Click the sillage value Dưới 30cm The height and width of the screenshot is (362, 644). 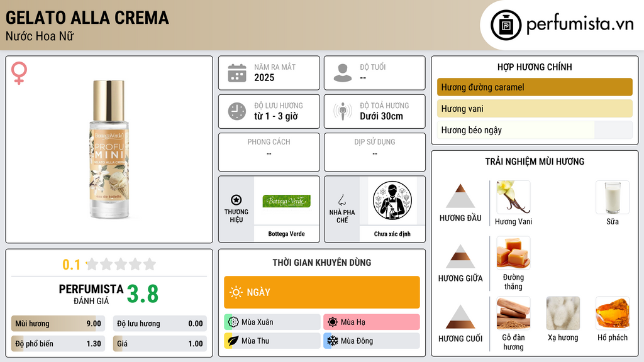[382, 116]
